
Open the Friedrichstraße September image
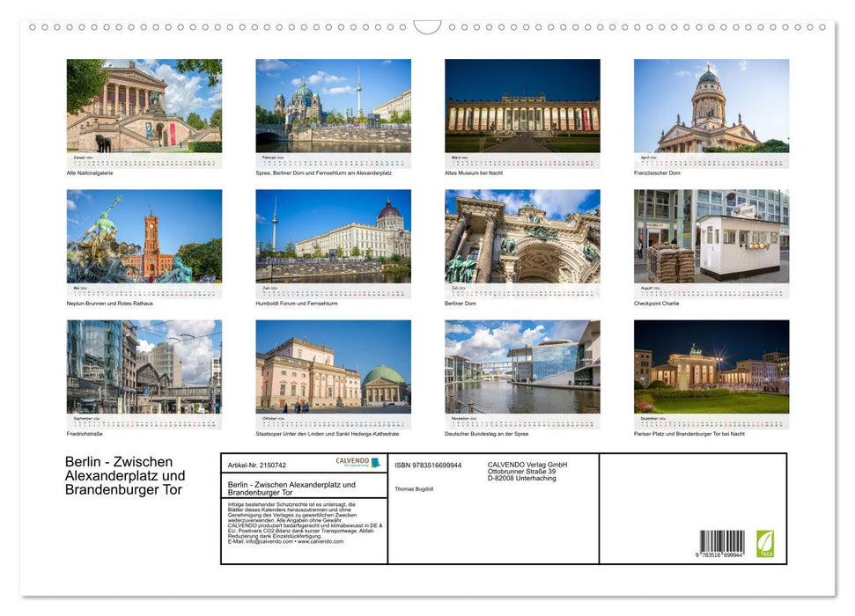[x=144, y=370]
